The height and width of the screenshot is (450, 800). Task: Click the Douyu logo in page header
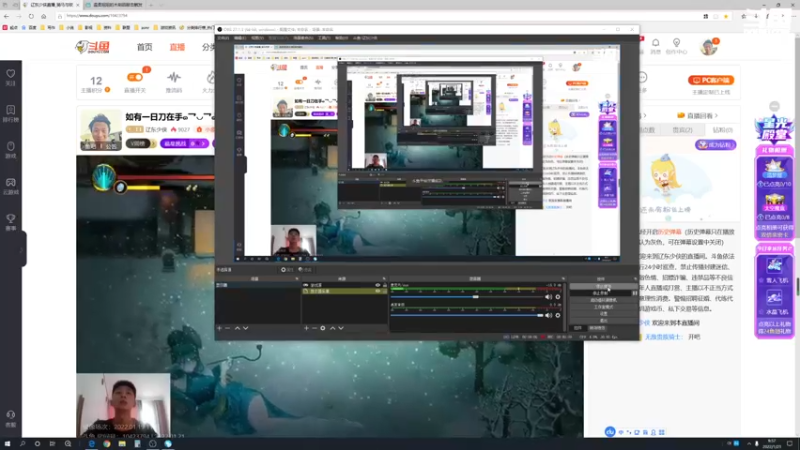tap(93, 47)
